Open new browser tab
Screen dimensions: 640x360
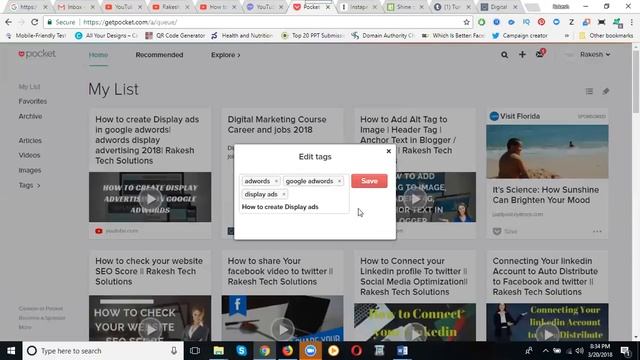click(x=532, y=7)
